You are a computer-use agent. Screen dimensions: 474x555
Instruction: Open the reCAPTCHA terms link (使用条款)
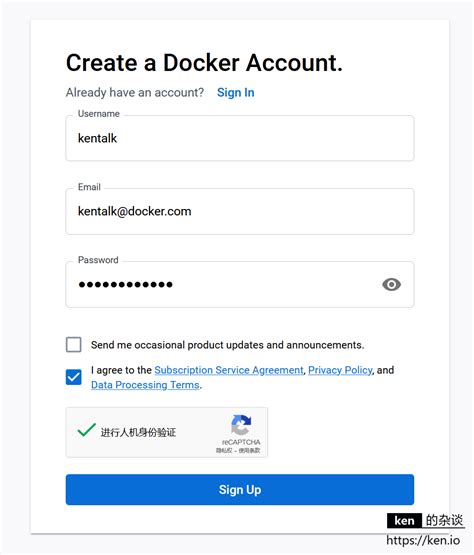point(249,451)
